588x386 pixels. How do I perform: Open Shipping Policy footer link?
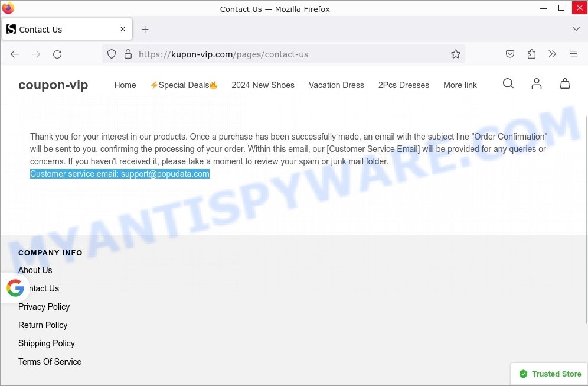point(47,343)
